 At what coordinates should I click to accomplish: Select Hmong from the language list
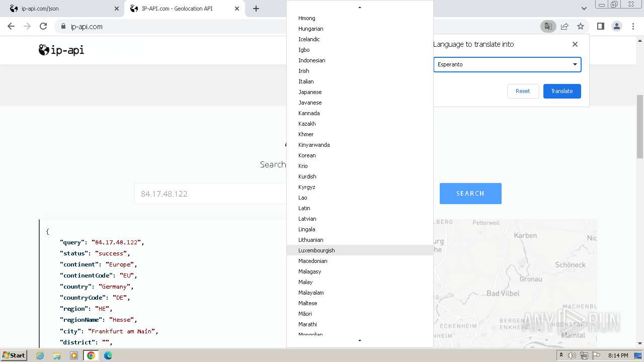[x=360, y=18]
